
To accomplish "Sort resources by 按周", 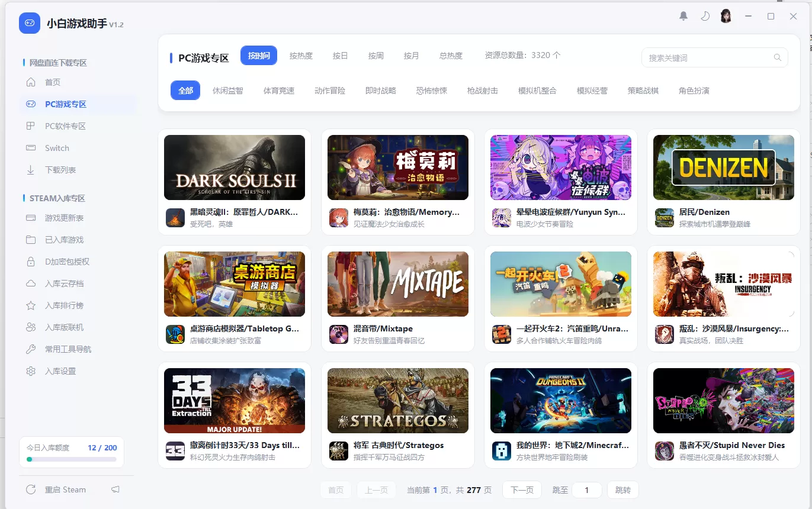I will coord(375,56).
